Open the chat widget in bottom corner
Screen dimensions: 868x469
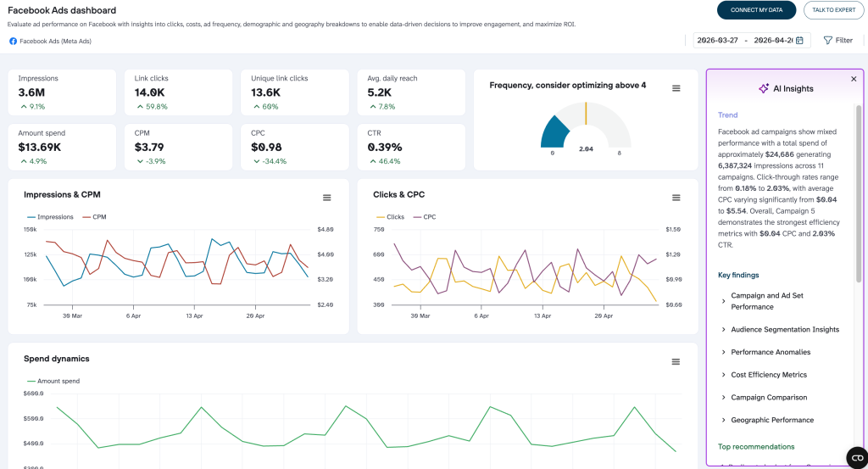pos(855,455)
